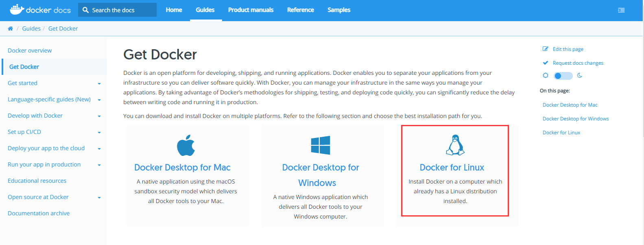Screen dimensions: 644x245
Task: Expand Deploy your app to the cloud arrow
Action: (x=99, y=149)
